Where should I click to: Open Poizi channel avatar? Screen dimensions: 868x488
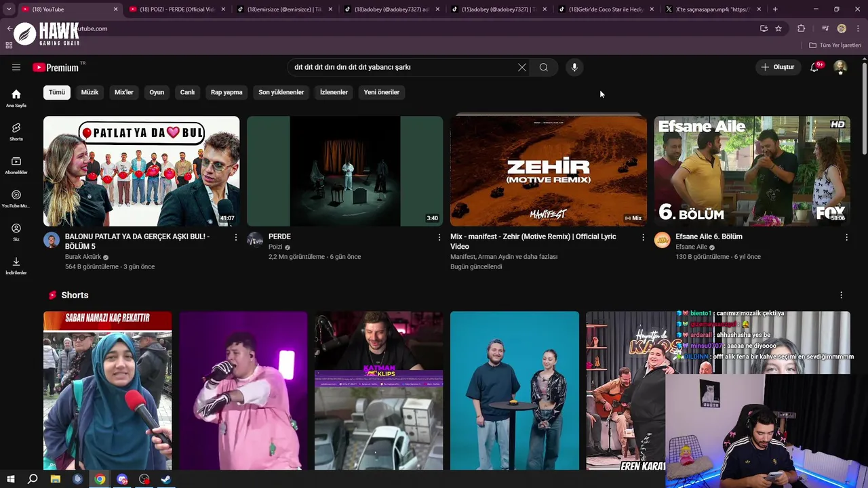[255, 240]
